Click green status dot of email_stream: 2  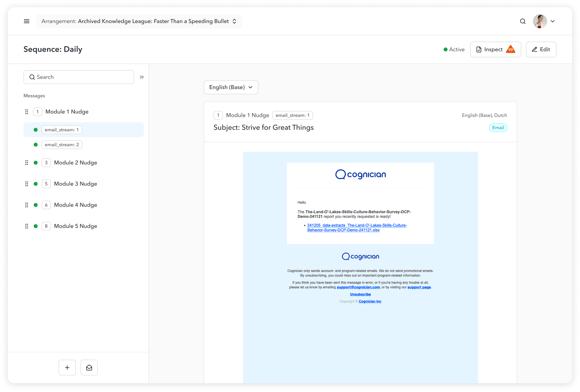click(x=36, y=145)
